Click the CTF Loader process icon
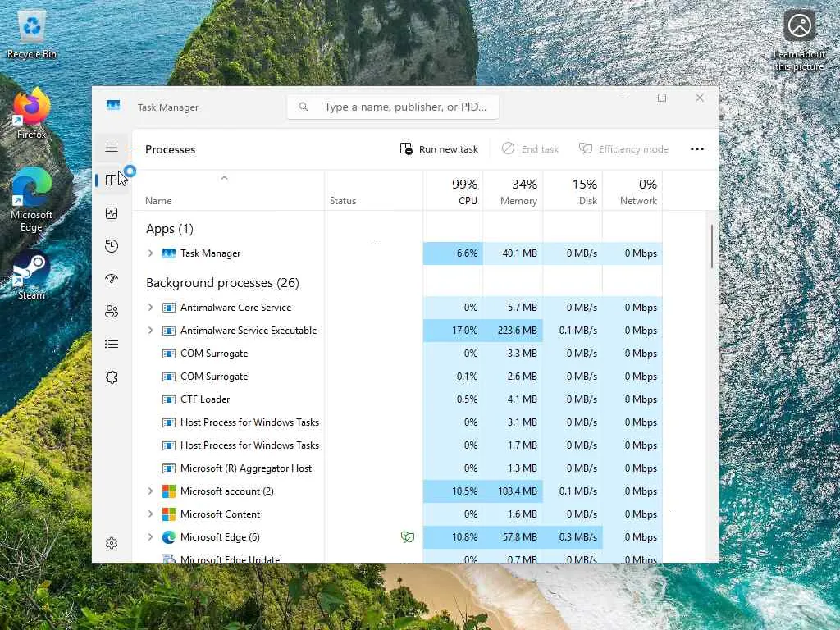 pyautogui.click(x=169, y=399)
